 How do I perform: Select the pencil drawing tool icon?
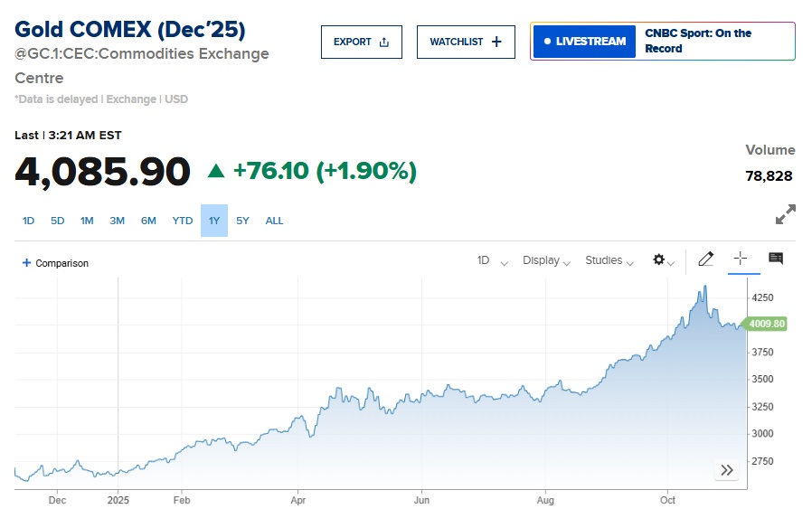[705, 259]
